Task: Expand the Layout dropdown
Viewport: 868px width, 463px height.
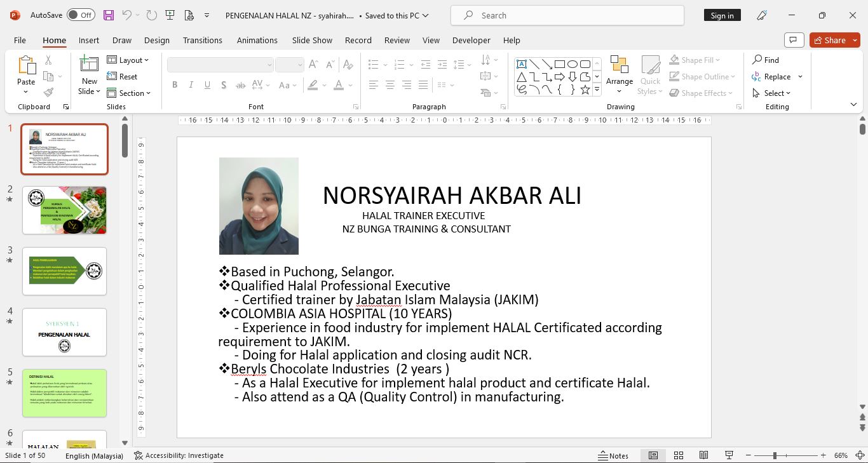Action: (128, 60)
